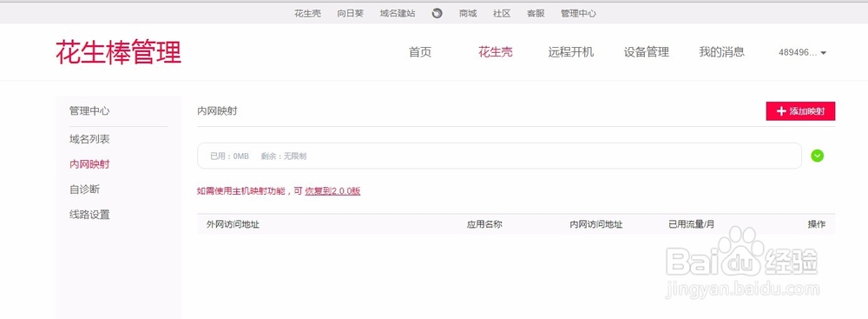
Task: Click 管理中心 sidebar heading
Action: tap(89, 111)
